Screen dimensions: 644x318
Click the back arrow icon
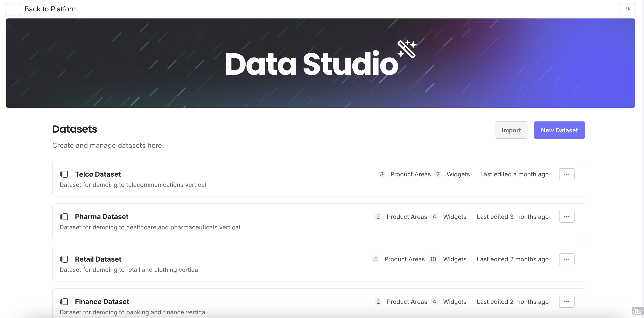(13, 9)
